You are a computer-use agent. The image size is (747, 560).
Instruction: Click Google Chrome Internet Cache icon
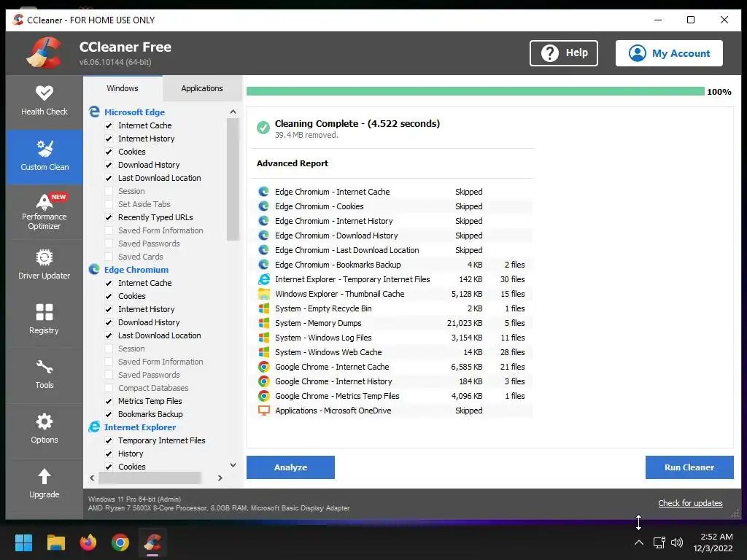pos(263,367)
